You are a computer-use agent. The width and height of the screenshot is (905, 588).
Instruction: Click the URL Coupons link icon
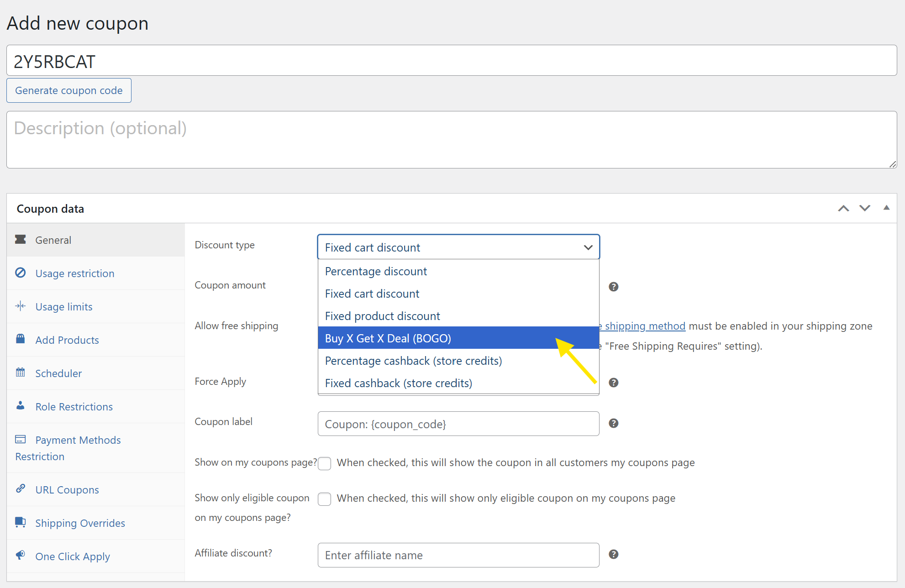tap(21, 488)
